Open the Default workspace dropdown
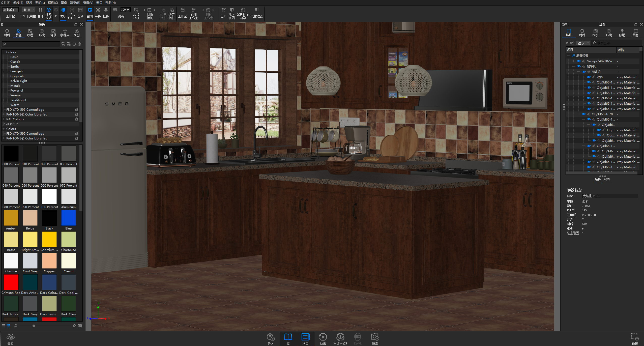Image resolution: width=644 pixels, height=346 pixels. click(x=10, y=9)
